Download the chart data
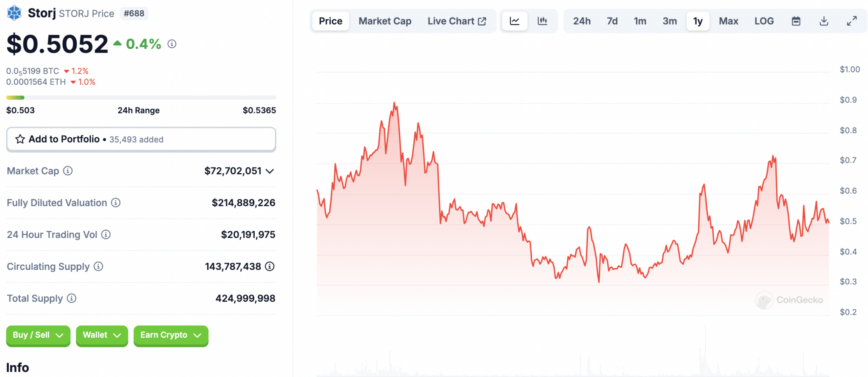Screen dimensions: 868x377 pyautogui.click(x=823, y=20)
